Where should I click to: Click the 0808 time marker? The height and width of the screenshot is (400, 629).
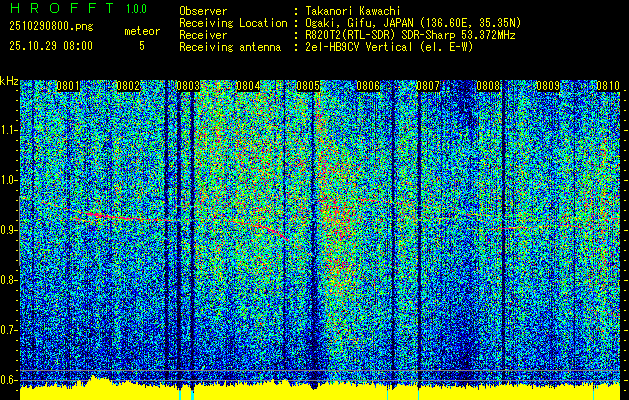coord(488,86)
